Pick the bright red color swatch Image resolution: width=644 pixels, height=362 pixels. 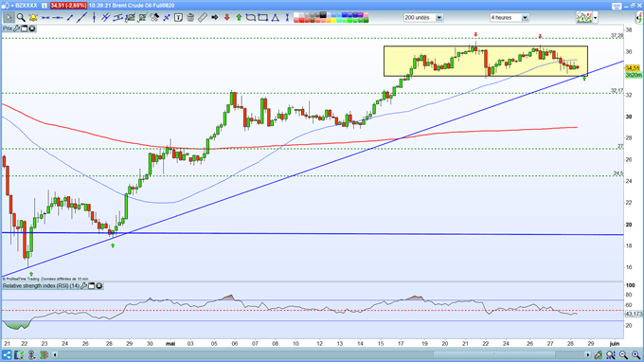(x=301, y=20)
